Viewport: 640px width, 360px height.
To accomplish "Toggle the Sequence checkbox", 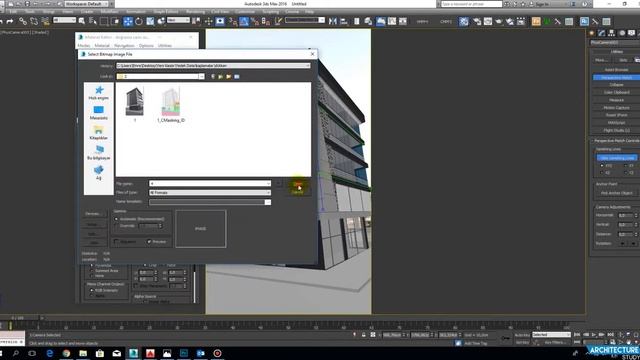I will click(116, 242).
